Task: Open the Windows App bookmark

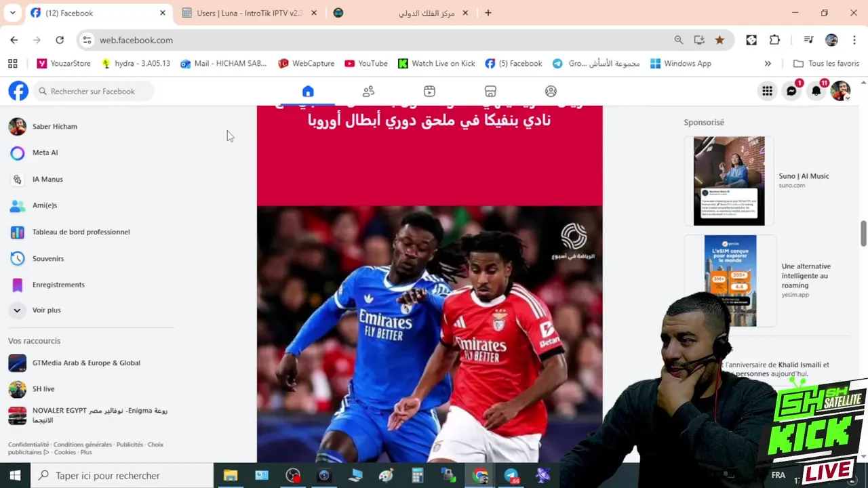Action: click(681, 63)
